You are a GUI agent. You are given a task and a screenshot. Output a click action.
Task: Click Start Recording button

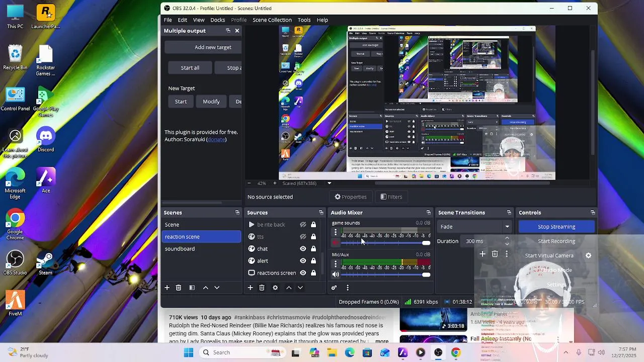point(556,241)
